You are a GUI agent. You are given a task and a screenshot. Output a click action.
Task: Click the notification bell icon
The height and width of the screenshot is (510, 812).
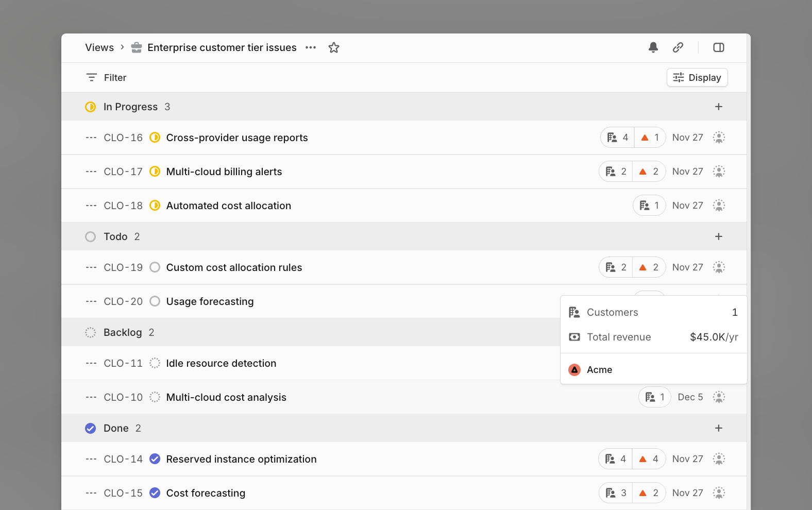(x=653, y=47)
